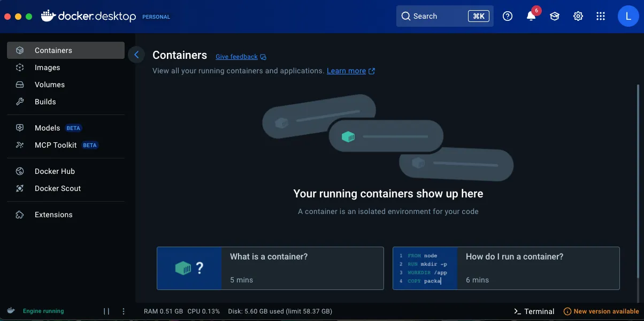
Task: Click the Containers page heading
Action: point(180,55)
